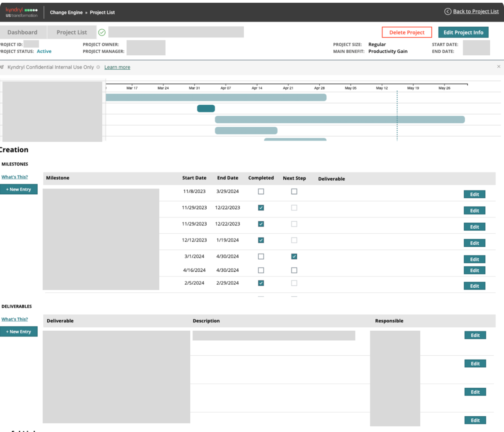Follow the Learn more link
The height and width of the screenshot is (432, 504).
[x=117, y=67]
